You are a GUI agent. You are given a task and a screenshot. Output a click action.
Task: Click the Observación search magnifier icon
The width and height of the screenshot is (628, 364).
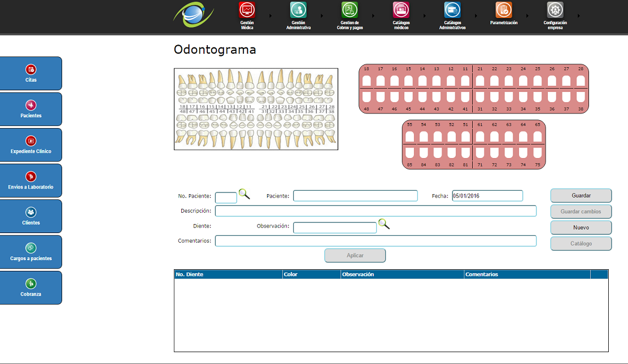[x=384, y=224]
